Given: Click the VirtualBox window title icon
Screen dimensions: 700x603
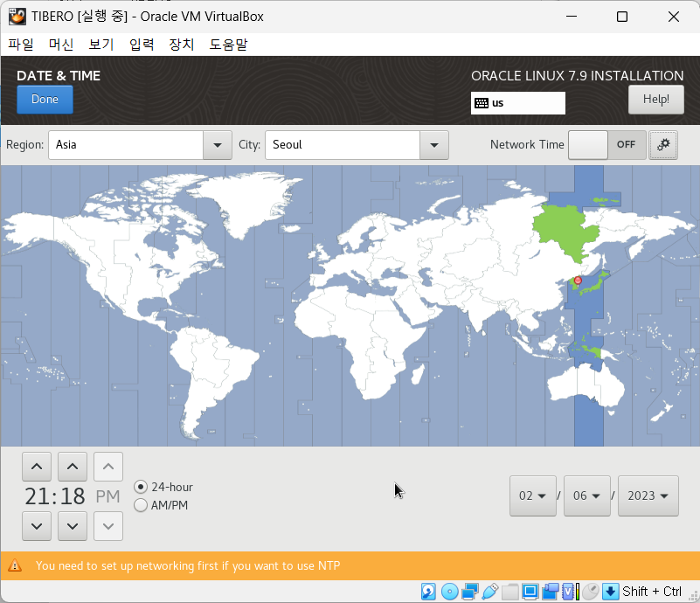Looking at the screenshot, I should pos(17,17).
